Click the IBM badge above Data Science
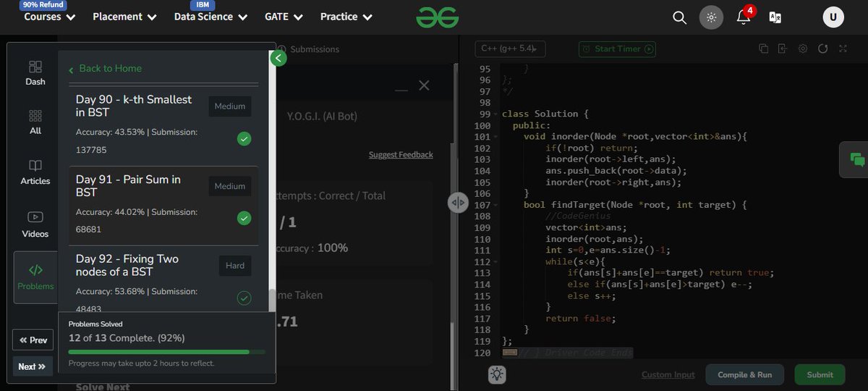868x391 pixels. pyautogui.click(x=203, y=4)
